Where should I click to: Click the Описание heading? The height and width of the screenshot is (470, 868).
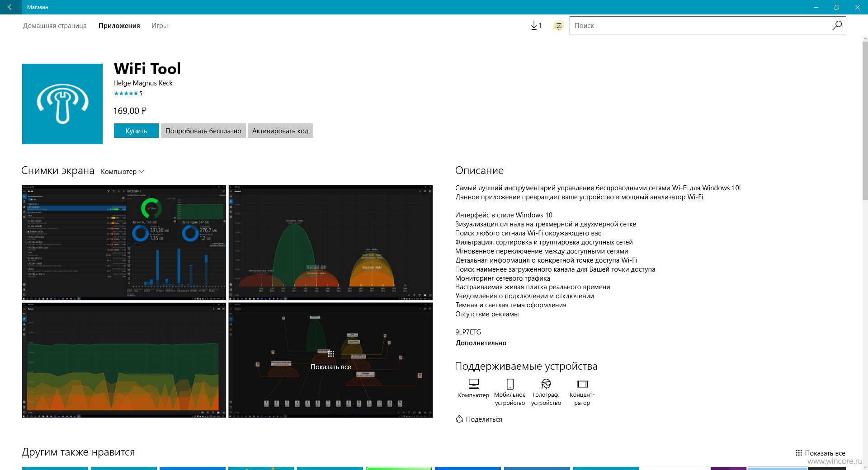click(x=479, y=170)
